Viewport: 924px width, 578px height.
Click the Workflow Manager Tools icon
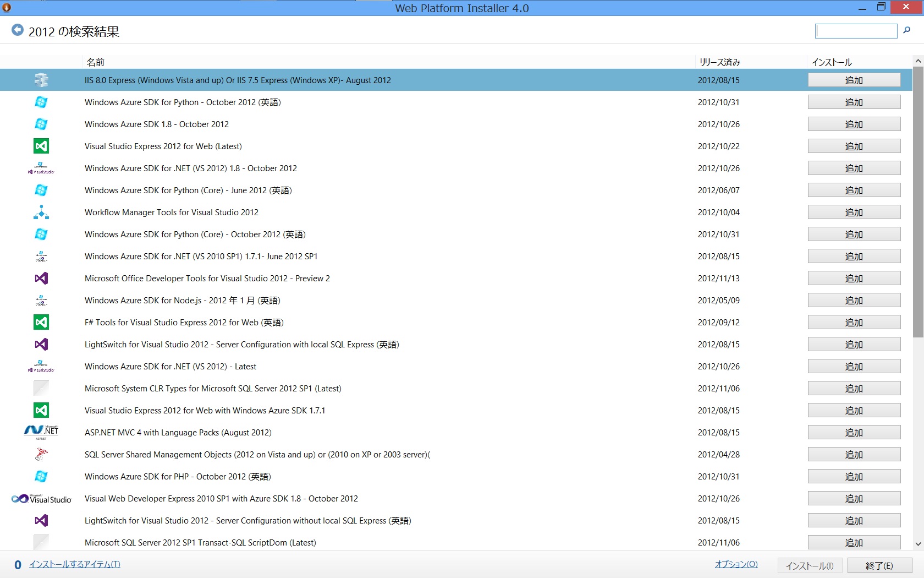[41, 212]
